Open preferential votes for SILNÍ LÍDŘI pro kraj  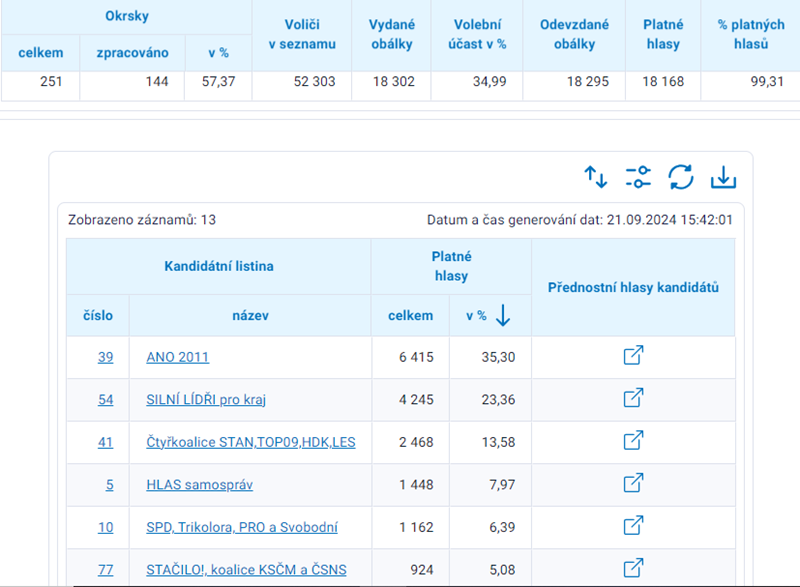click(633, 399)
